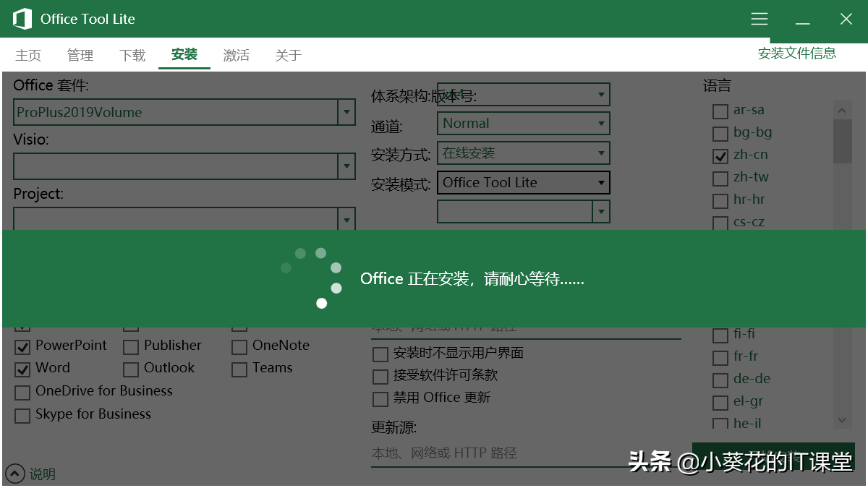The image size is (868, 488).
Task: Uncheck the PowerPoint checkbox
Action: [22, 347]
